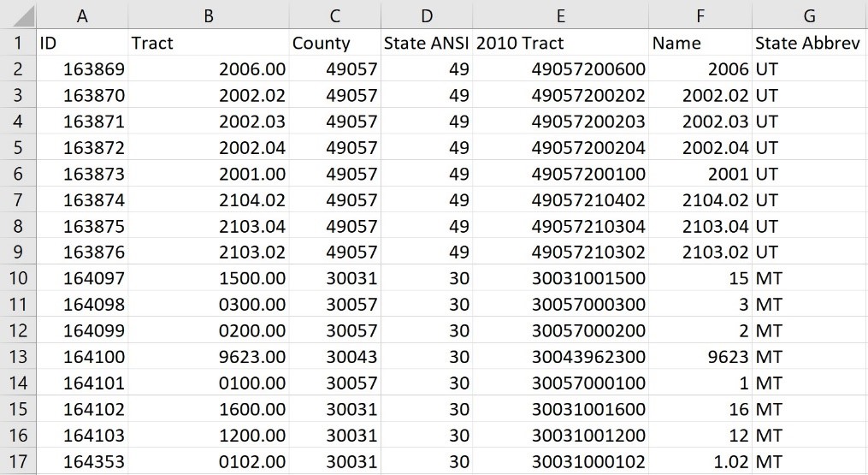Select Name cell 2001
Image resolution: width=868 pixels, height=475 pixels.
[700, 174]
